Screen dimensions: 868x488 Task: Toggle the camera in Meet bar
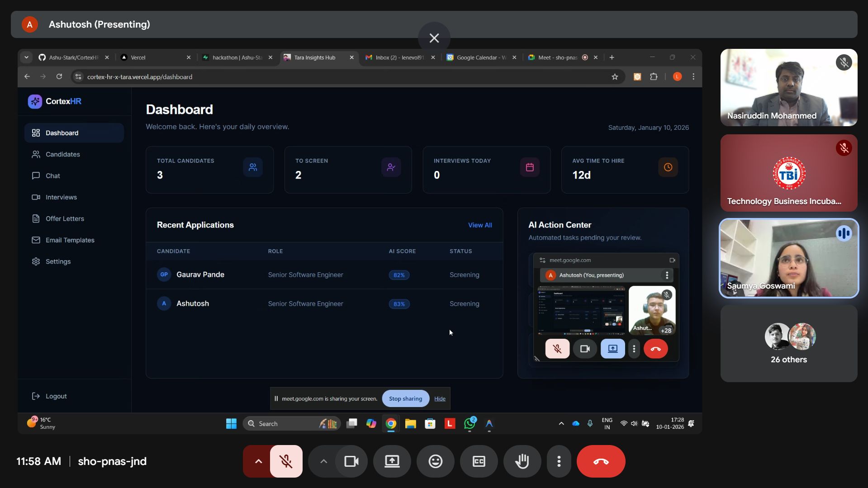tap(351, 461)
